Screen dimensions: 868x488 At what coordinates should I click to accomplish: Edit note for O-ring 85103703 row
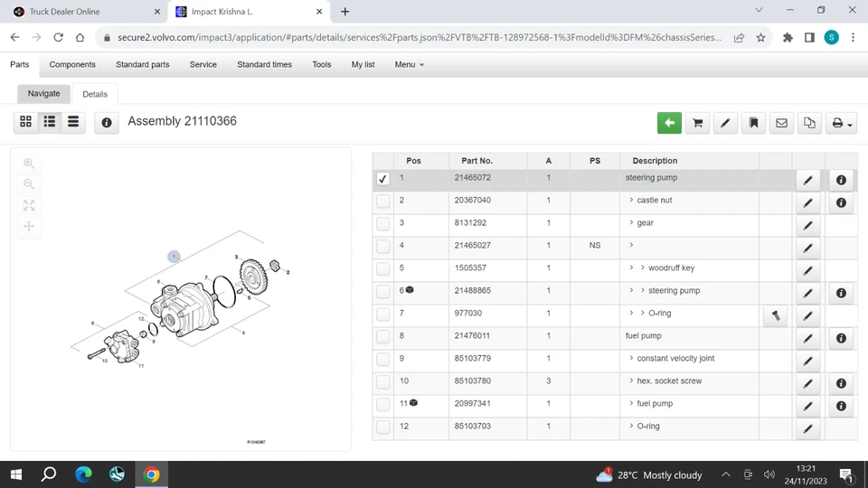point(807,428)
